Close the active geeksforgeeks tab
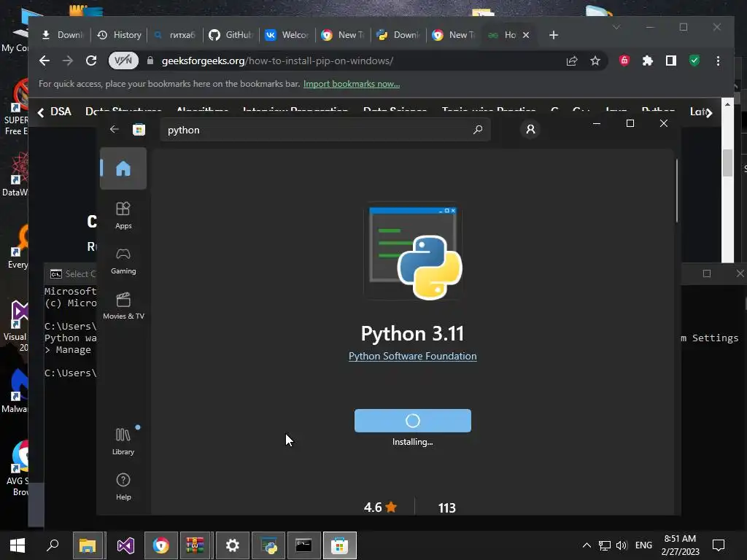 (526, 35)
